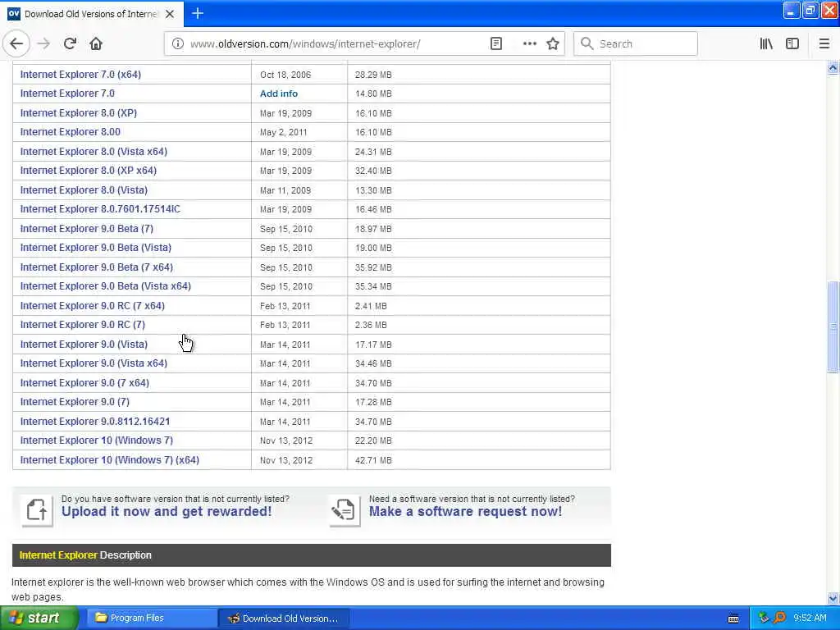840x630 pixels.
Task: Open the Firefox home page
Action: click(96, 44)
